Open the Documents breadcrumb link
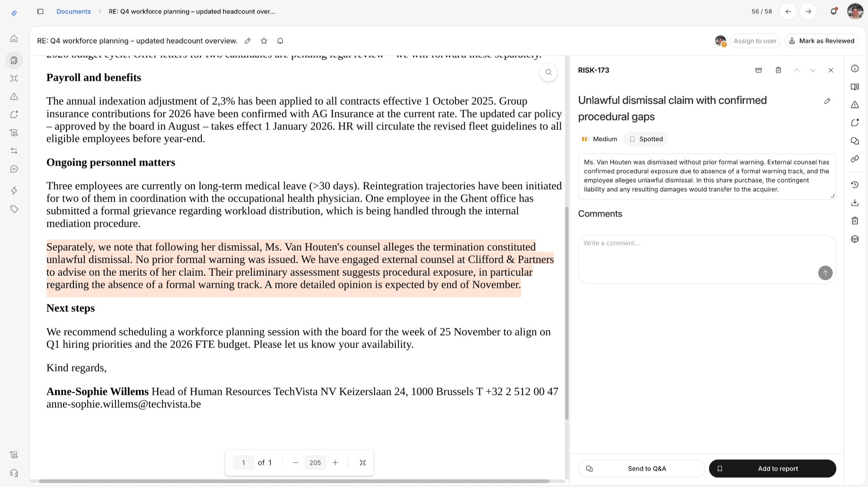Screen dimensions: 868x487 pyautogui.click(x=73, y=11)
